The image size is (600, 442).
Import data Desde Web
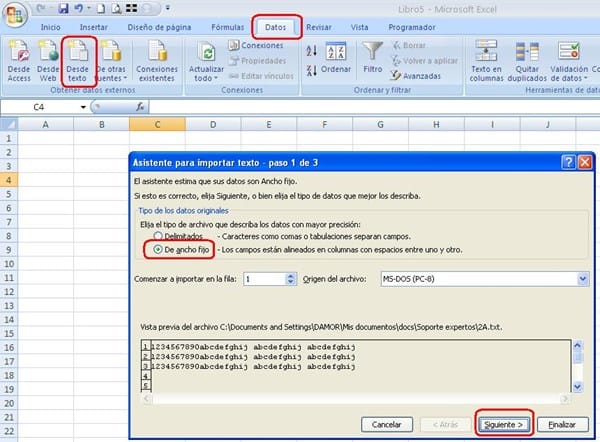(48, 61)
